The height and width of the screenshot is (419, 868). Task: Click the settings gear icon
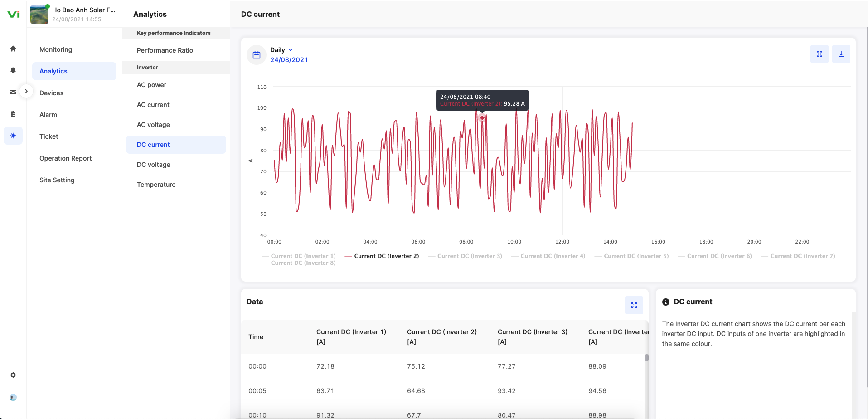pyautogui.click(x=13, y=375)
